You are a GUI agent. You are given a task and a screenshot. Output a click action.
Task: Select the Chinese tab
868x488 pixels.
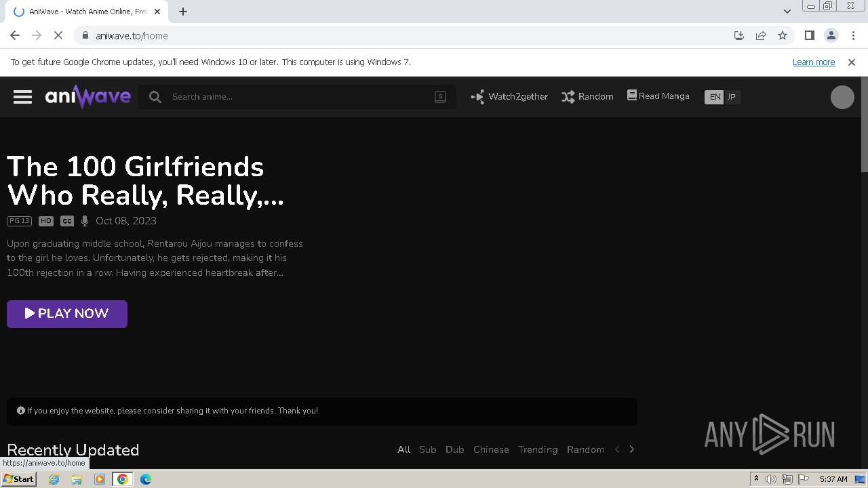pyautogui.click(x=491, y=449)
